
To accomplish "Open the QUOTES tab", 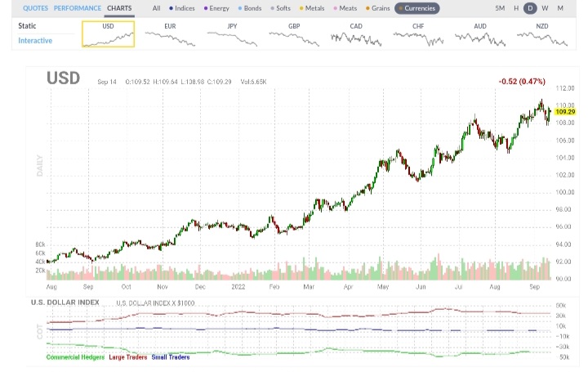I will click(x=35, y=8).
